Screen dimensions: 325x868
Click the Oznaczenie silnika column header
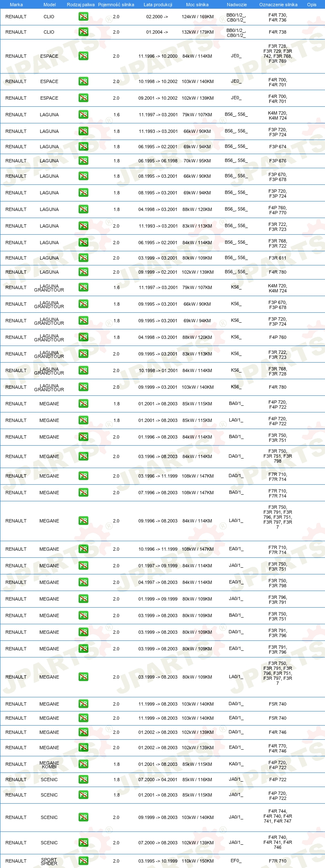pyautogui.click(x=278, y=5)
